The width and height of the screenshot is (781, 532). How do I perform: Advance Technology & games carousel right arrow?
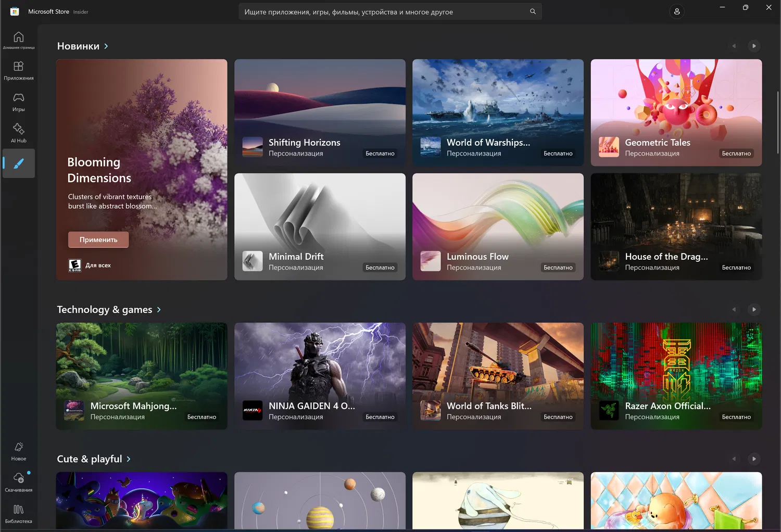(754, 310)
